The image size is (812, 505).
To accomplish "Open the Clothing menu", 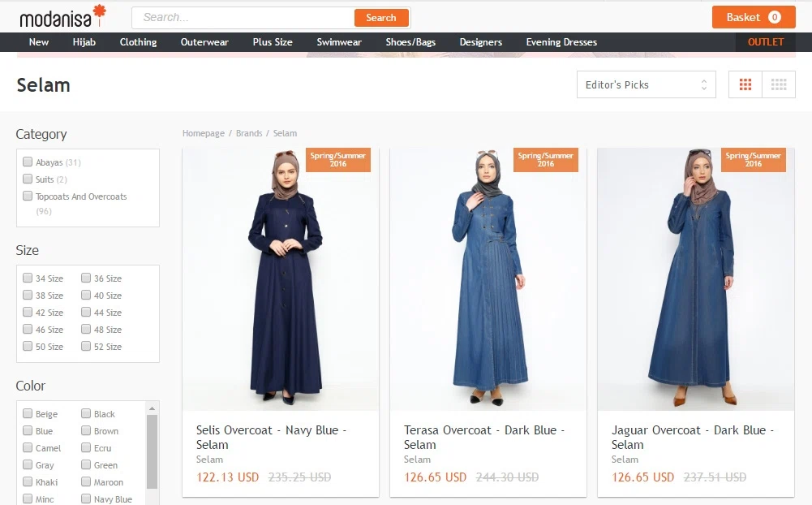I will tap(138, 42).
